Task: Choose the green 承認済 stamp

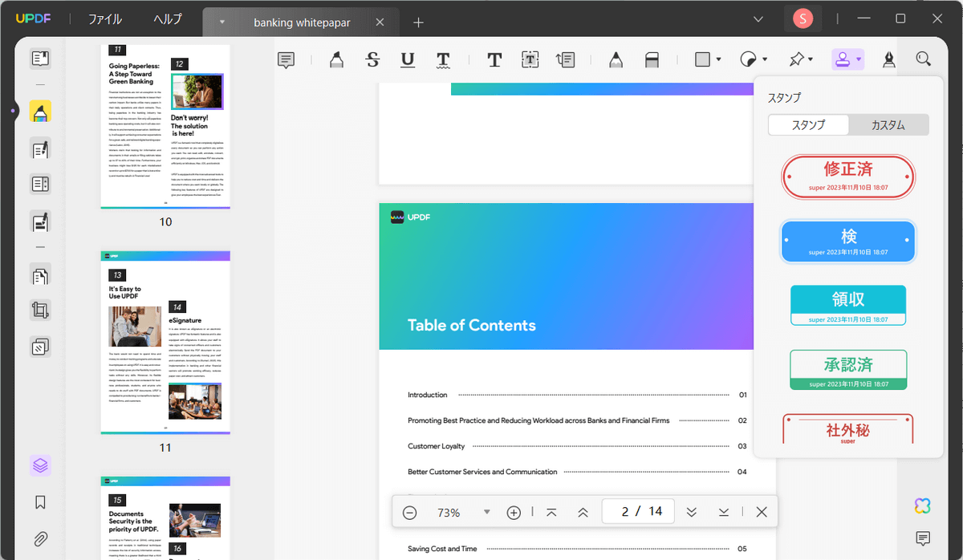Action: tap(848, 370)
